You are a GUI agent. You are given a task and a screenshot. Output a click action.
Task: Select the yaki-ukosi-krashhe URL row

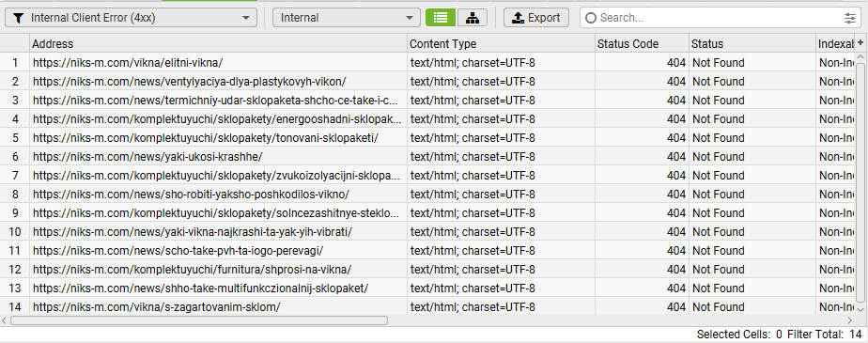[147, 157]
